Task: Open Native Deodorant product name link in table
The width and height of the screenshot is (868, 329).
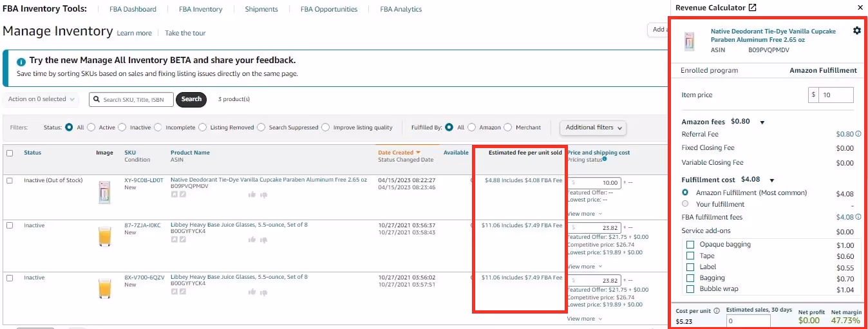Action: 269,180
